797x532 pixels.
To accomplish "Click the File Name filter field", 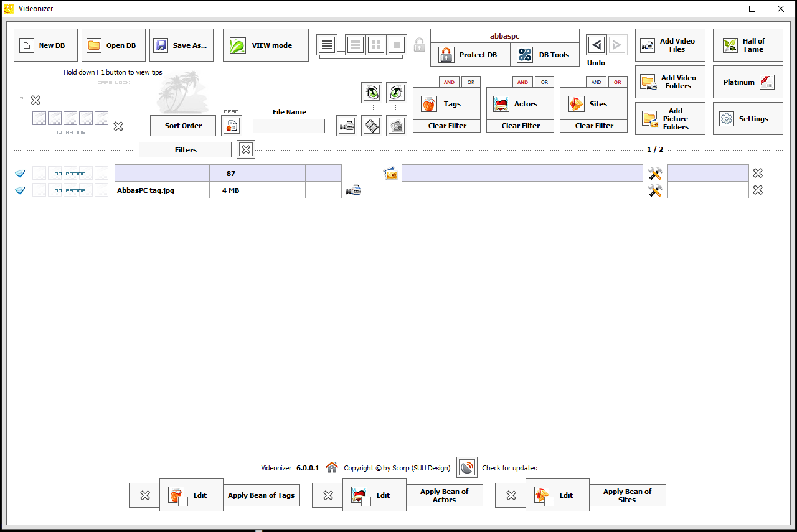I will point(289,126).
